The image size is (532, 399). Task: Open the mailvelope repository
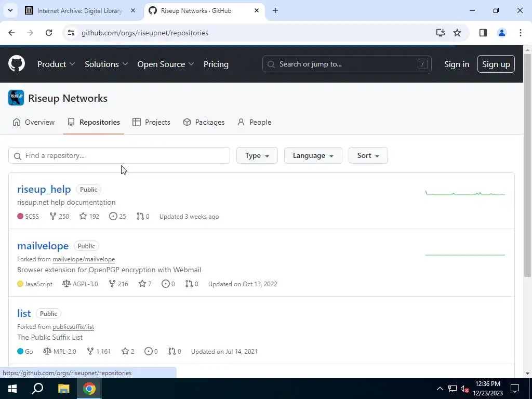point(43,246)
